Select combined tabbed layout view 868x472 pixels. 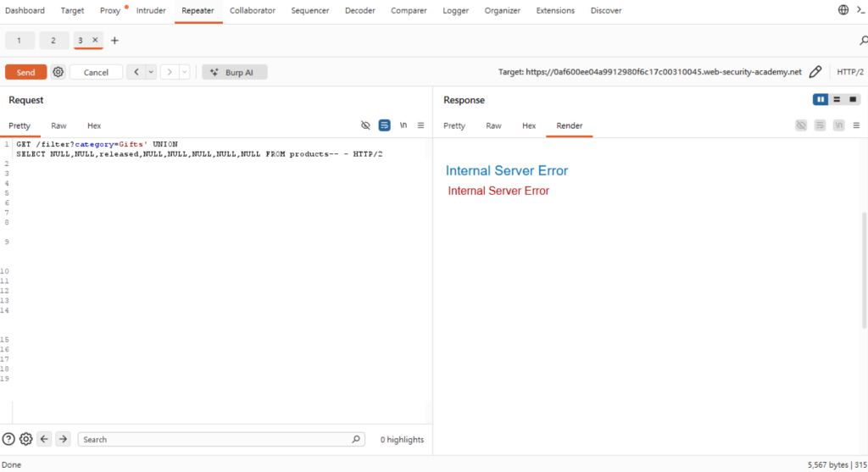tap(853, 100)
